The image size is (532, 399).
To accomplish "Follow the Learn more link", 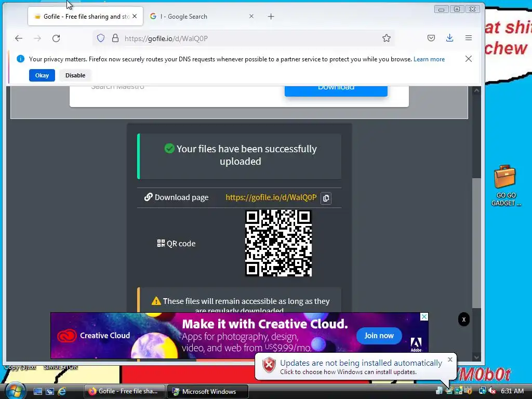I will [429, 59].
